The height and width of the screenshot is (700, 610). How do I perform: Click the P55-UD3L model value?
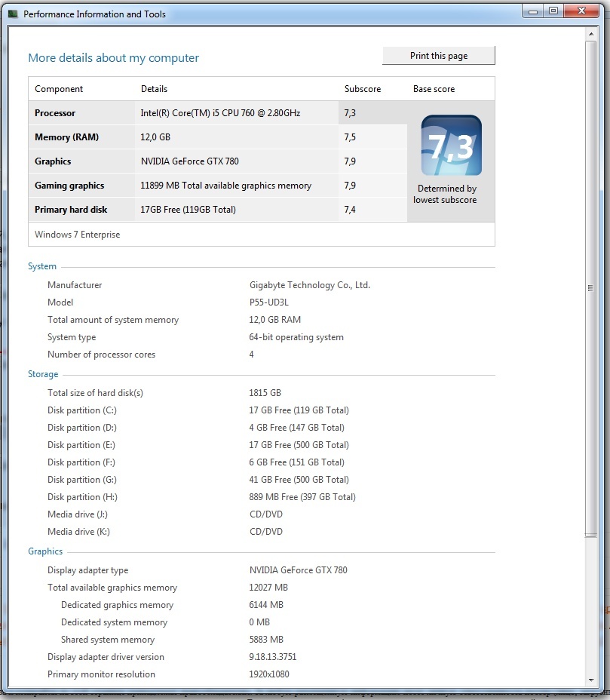(268, 302)
